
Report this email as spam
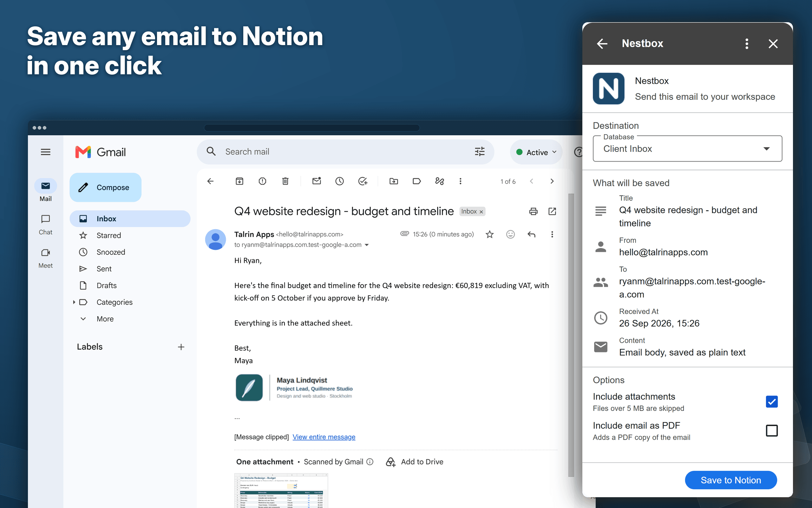(x=262, y=181)
